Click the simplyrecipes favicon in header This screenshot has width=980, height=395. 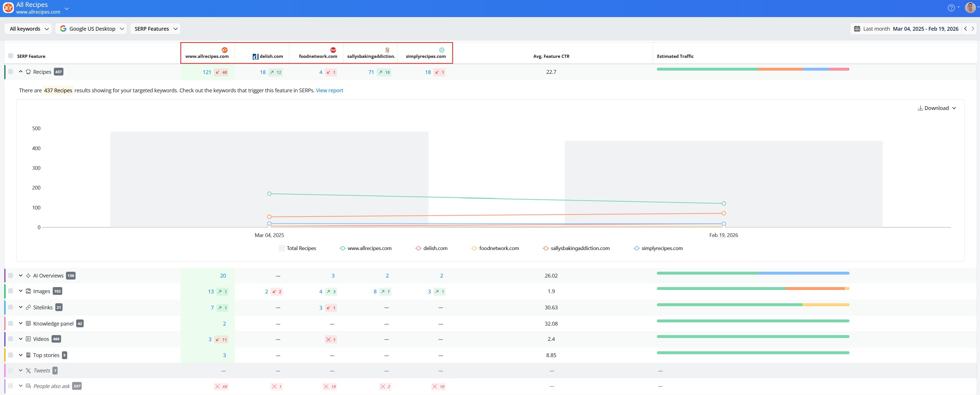tap(442, 50)
